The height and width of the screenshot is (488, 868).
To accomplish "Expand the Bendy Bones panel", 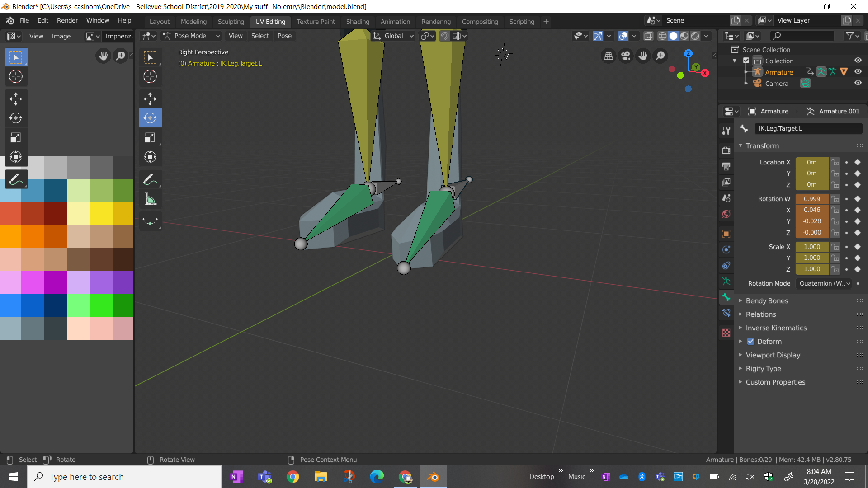I will tap(767, 301).
